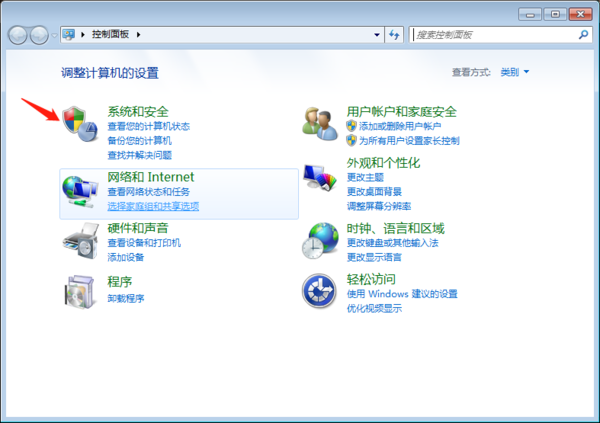Open 添加或删除用户帐户 link
Image resolution: width=600 pixels, height=423 pixels.
tap(399, 126)
